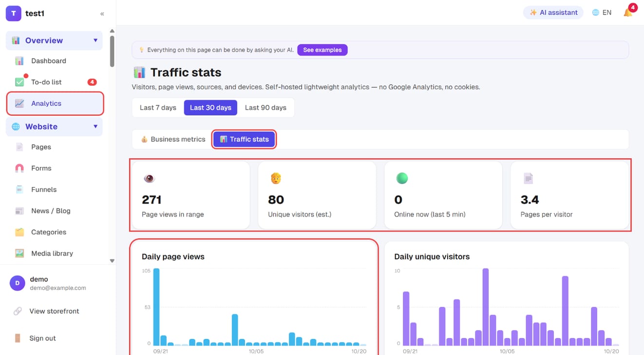Click the globe language icon
This screenshot has width=644, height=355.
point(595,13)
